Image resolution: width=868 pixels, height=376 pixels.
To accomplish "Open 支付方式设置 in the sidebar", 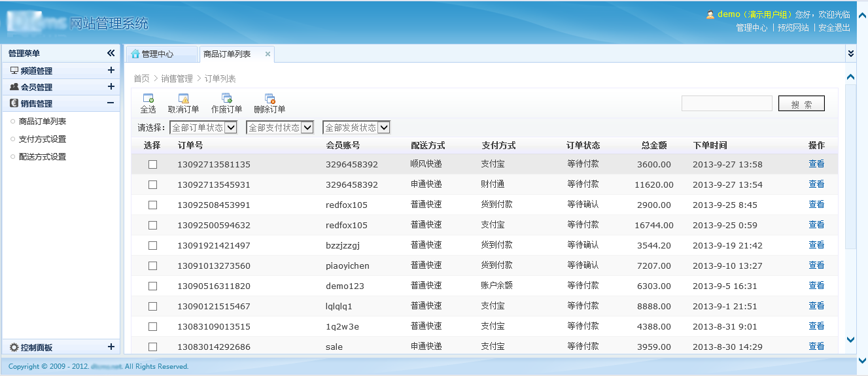I will [x=43, y=139].
